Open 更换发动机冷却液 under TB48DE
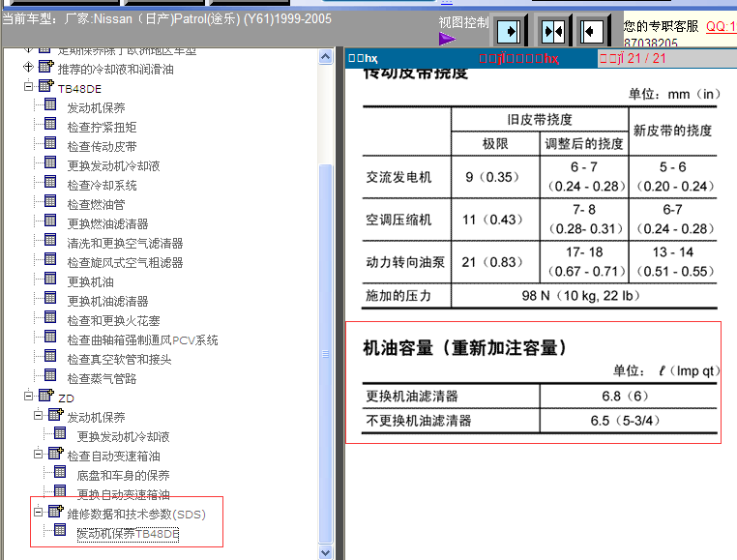This screenshot has width=737, height=560. [114, 166]
